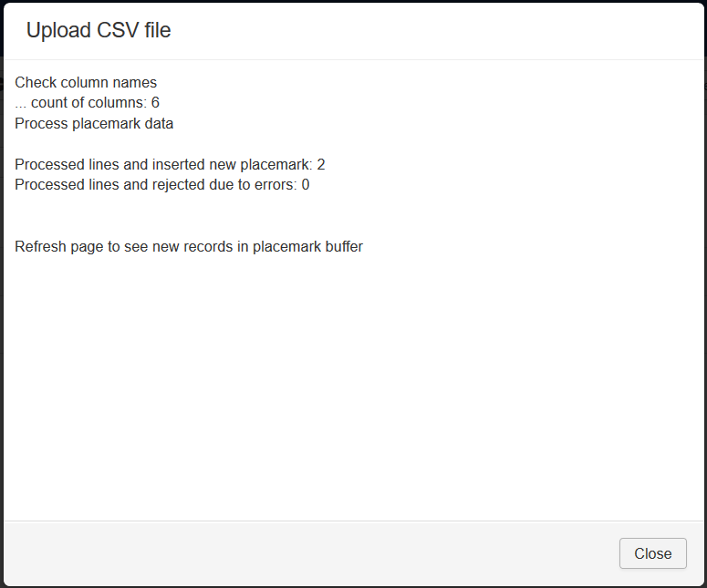Screen dimensions: 707x588
Task: Click the "Process placemark data" line
Action: [x=94, y=123]
